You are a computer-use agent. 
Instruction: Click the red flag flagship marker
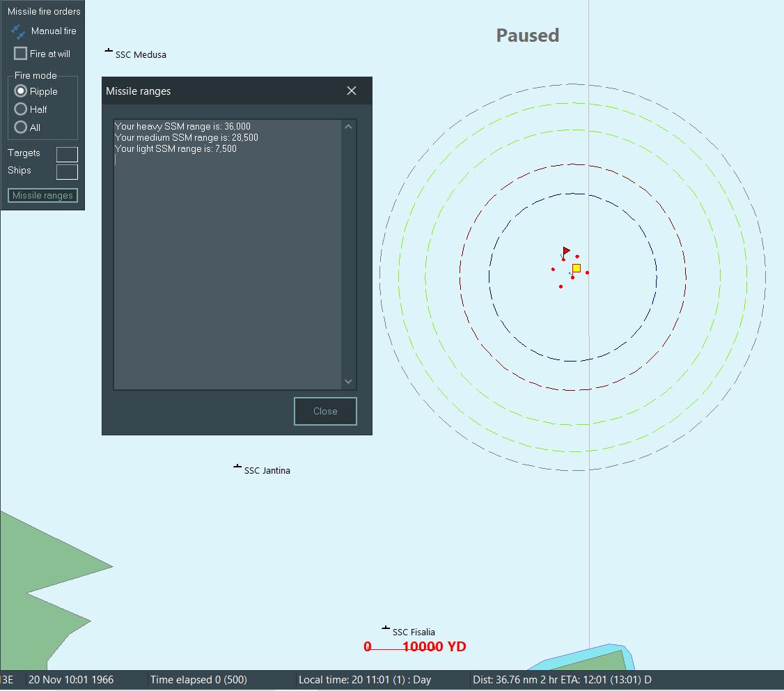(x=566, y=251)
